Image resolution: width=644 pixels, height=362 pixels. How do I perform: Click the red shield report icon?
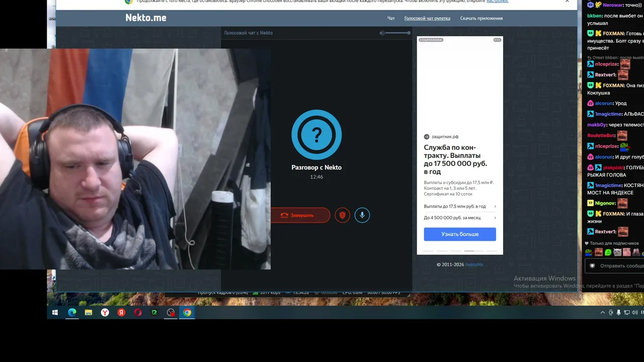click(342, 215)
